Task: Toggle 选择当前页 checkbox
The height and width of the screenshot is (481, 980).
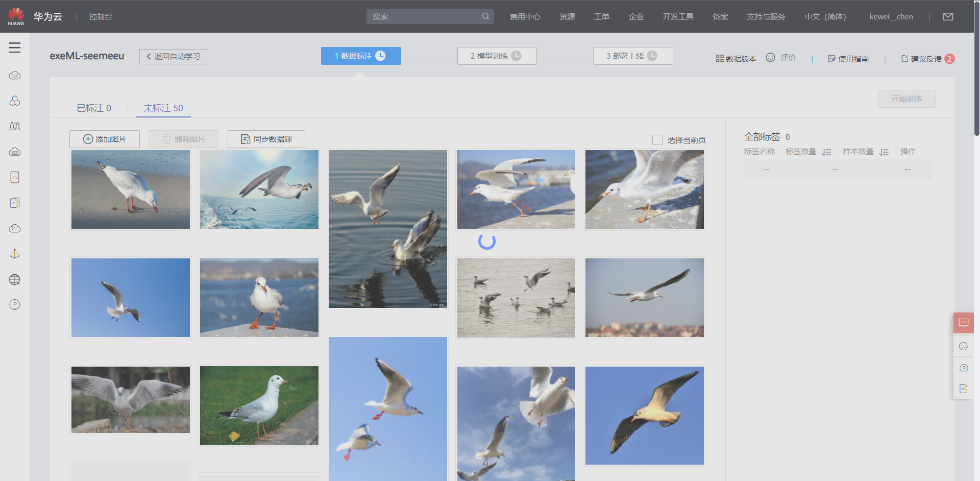Action: pyautogui.click(x=657, y=140)
